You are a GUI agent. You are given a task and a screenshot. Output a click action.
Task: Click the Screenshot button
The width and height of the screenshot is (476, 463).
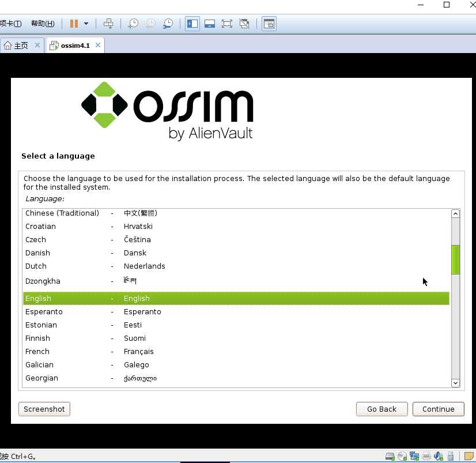[44, 409]
